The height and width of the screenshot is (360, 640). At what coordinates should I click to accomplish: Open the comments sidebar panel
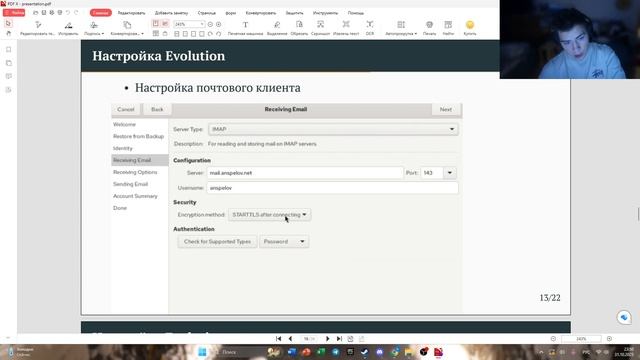[9, 76]
